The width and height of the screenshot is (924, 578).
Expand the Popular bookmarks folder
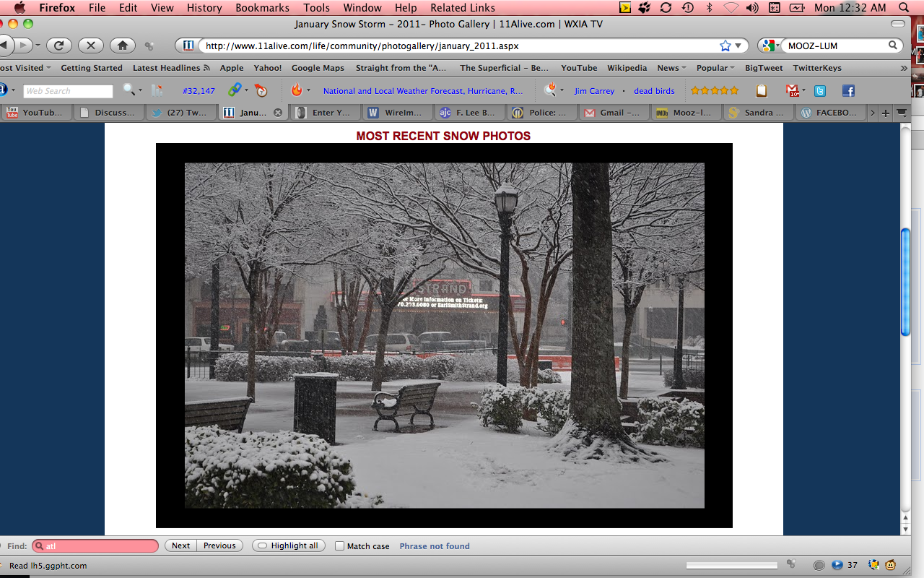click(x=715, y=68)
